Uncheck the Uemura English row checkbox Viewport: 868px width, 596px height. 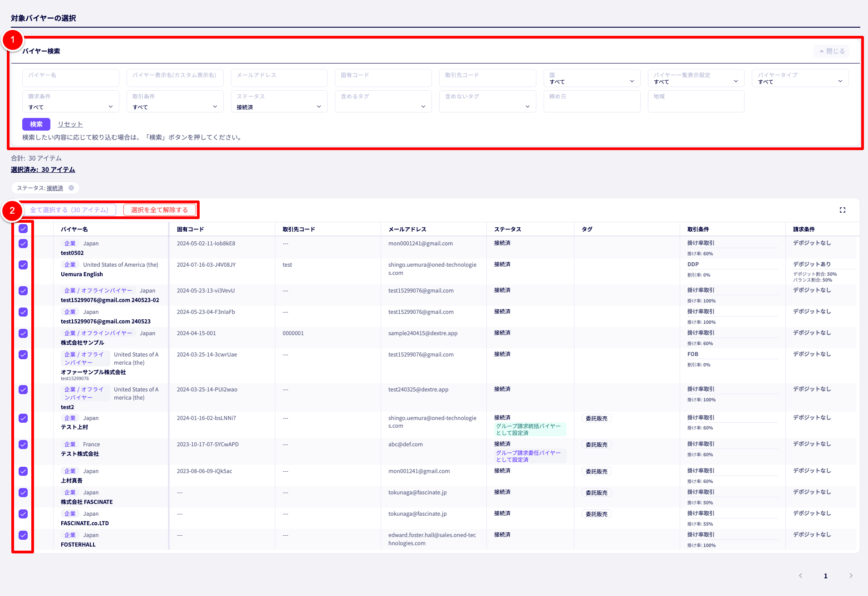(23, 265)
